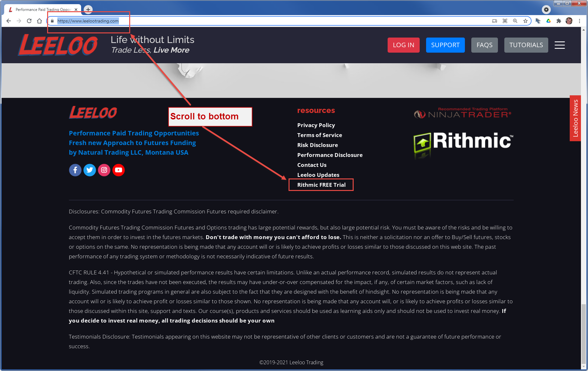Click 'by Natural Trading LLC, Montana USA' text

pyautogui.click(x=129, y=152)
